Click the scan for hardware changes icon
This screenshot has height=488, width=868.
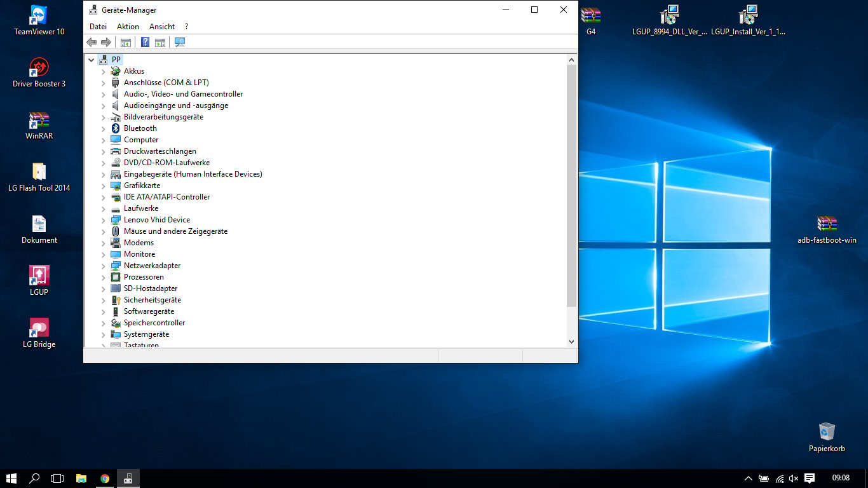tap(180, 42)
